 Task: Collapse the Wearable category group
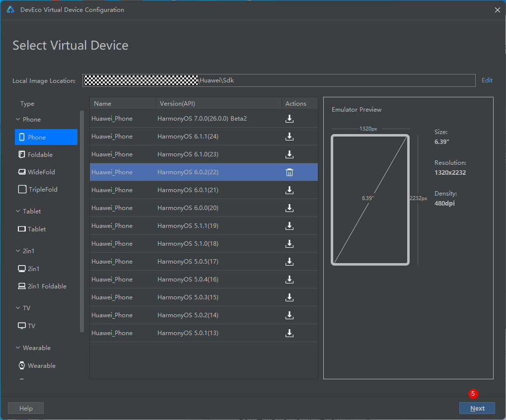[x=18, y=348]
